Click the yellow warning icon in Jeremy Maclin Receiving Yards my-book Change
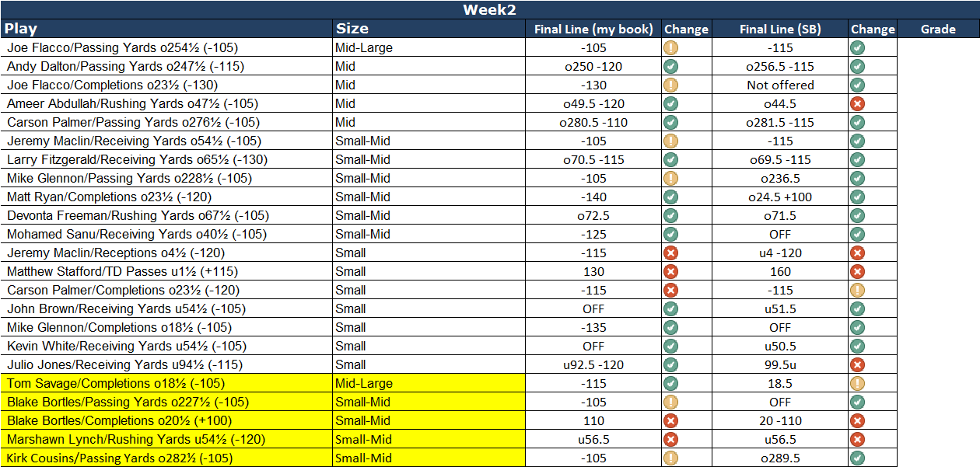The image size is (980, 467). 670,141
